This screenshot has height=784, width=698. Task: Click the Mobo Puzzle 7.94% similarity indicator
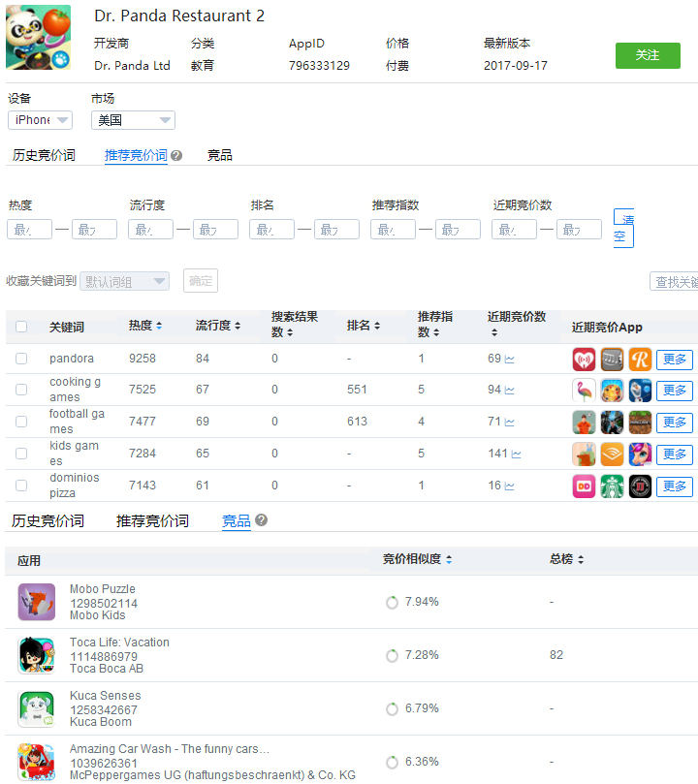tap(392, 603)
